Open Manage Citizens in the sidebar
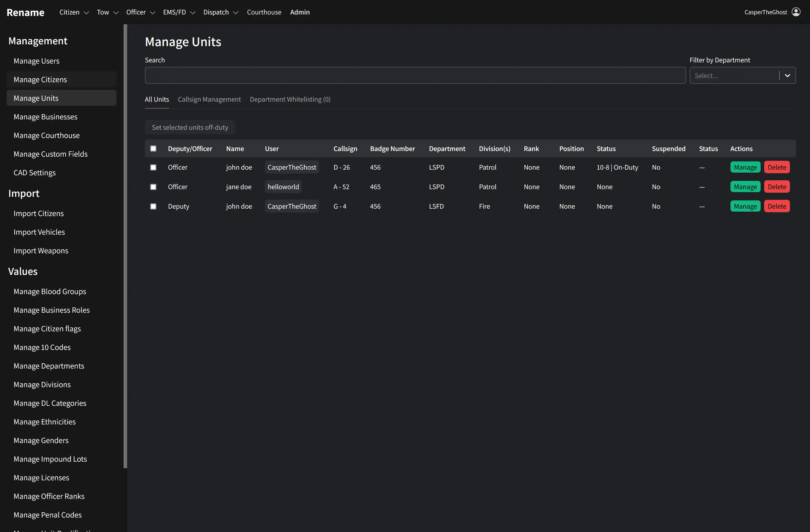Viewport: 810px width, 532px height. (40, 79)
